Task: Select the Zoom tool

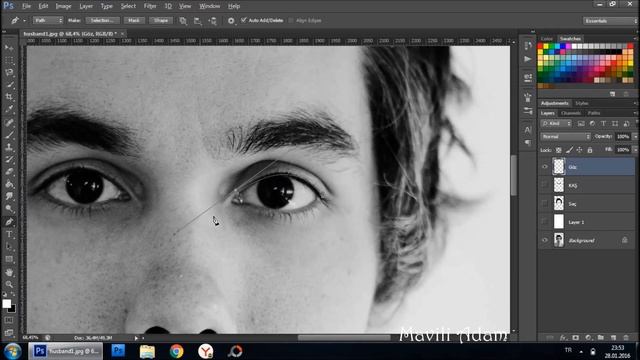Action: click(9, 284)
